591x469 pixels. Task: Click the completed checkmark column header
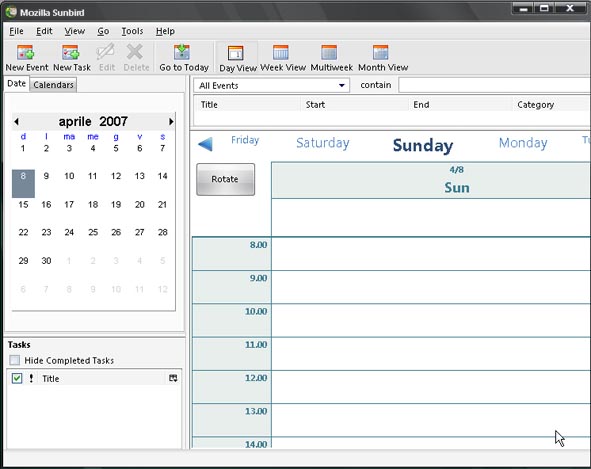point(17,378)
